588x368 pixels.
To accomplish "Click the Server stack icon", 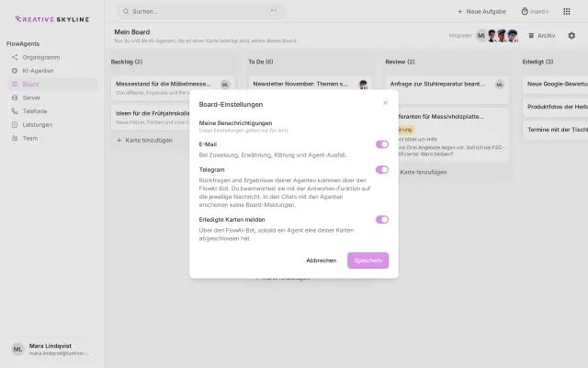I will click(x=15, y=98).
